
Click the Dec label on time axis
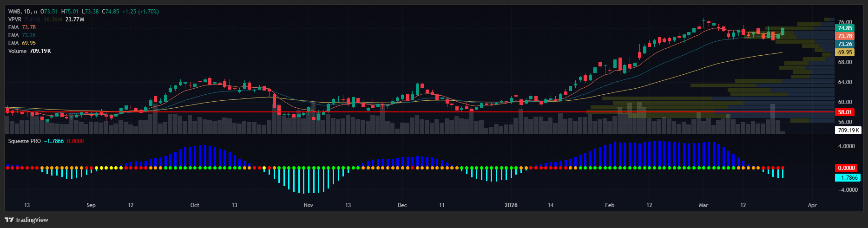point(402,205)
